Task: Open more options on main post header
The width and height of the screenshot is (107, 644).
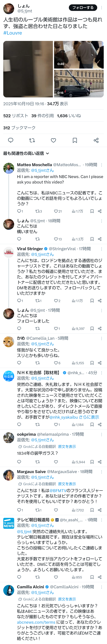Action: [x=101, y=8]
